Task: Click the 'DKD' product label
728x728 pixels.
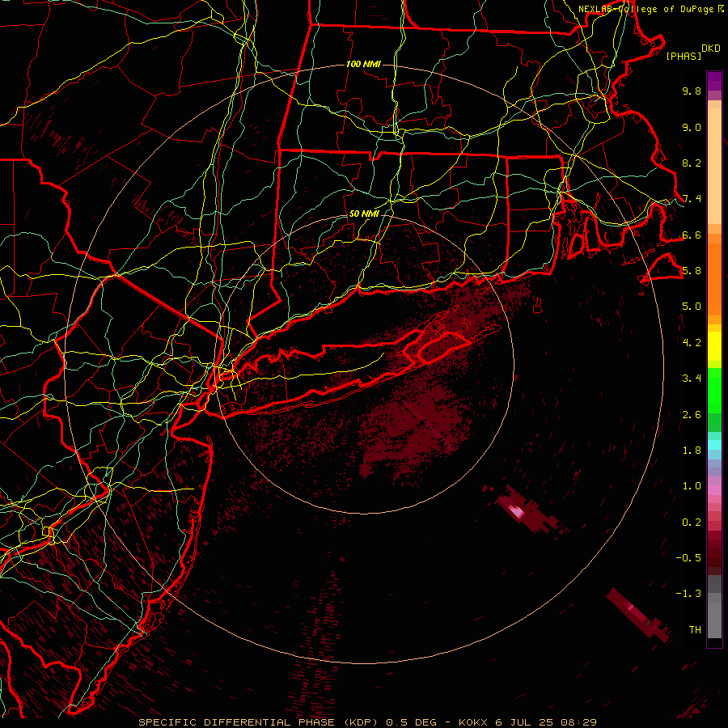Action: tap(711, 49)
